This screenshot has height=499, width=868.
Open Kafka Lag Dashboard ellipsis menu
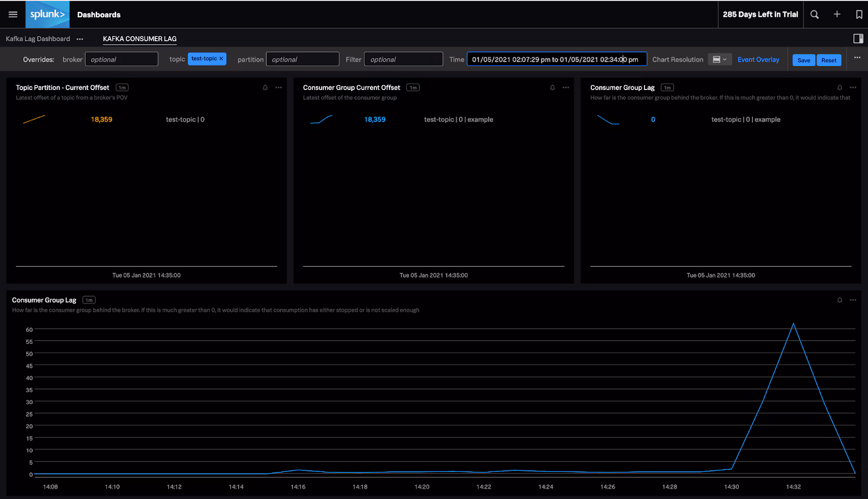80,39
